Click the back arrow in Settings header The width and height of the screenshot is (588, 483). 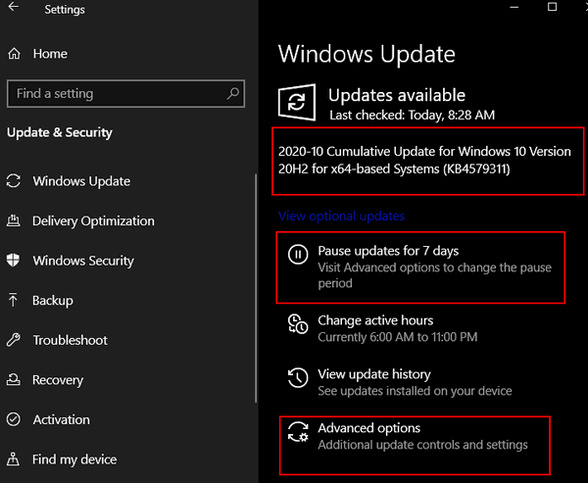click(x=13, y=6)
